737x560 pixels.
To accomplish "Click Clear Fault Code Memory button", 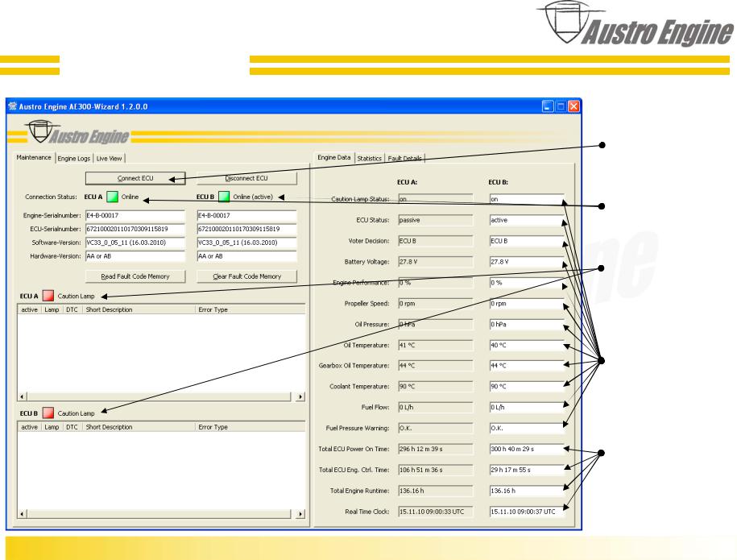I will (246, 276).
